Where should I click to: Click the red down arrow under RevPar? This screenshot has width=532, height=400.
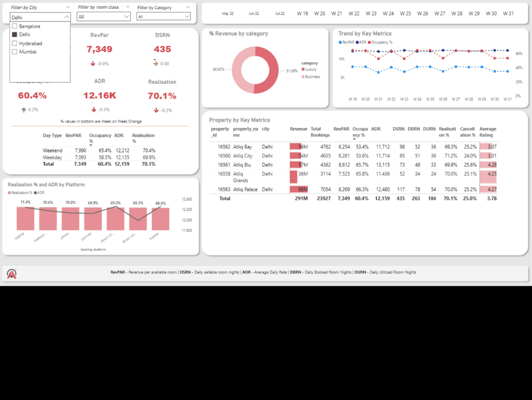point(93,64)
